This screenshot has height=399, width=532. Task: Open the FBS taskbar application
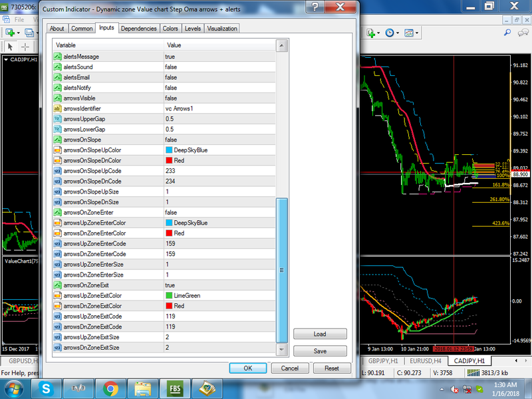[x=176, y=387]
